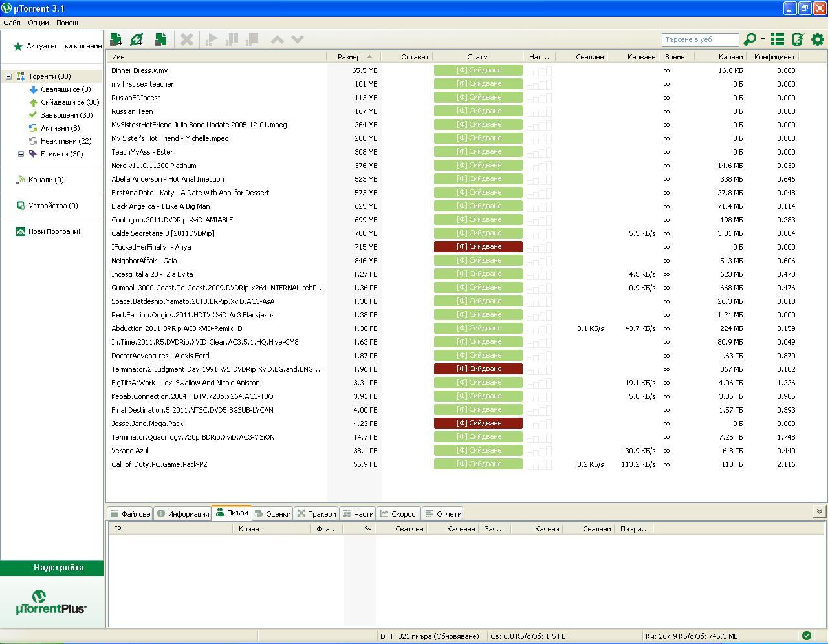Sort by the Размер column header
Image resolution: width=830 pixels, height=644 pixels.
point(354,57)
